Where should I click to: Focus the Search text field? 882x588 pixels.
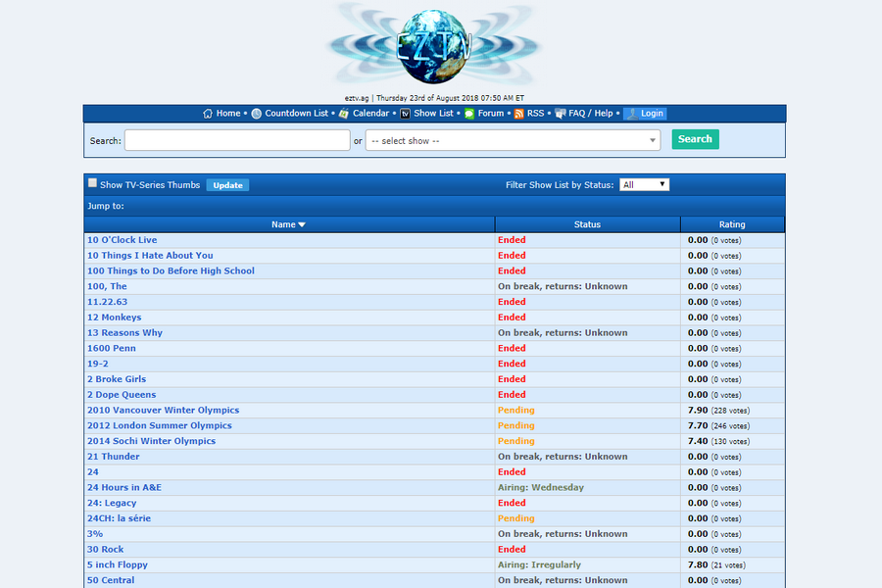coord(237,140)
